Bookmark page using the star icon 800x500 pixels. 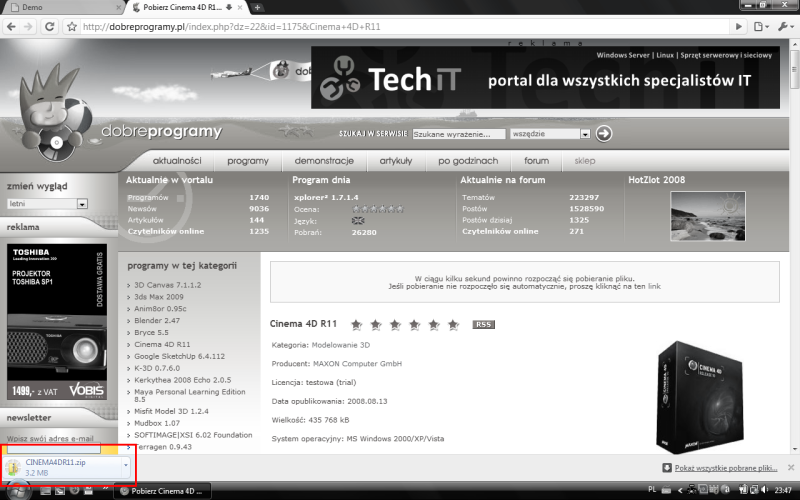pos(72,27)
